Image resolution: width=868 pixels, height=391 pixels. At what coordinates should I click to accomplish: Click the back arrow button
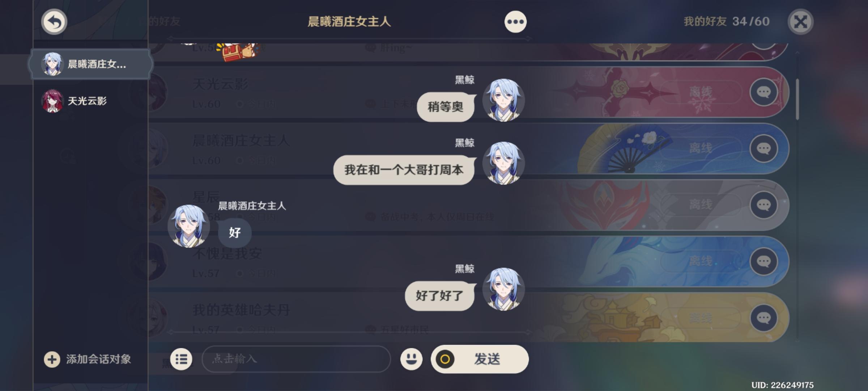pyautogui.click(x=54, y=22)
